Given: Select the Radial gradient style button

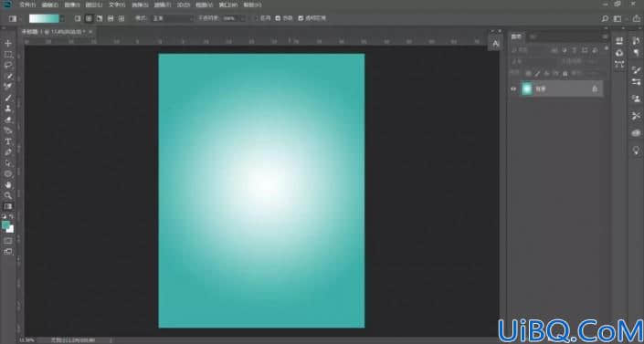Looking at the screenshot, I should 89,18.
